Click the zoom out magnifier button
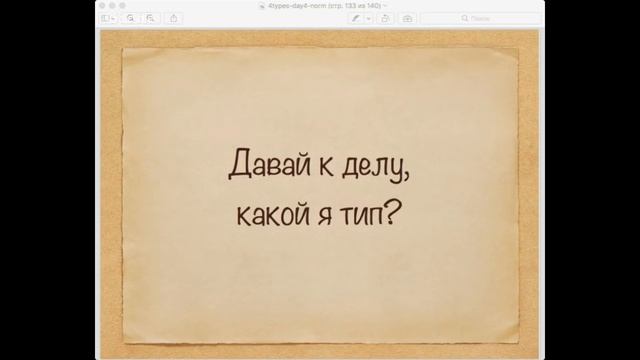 tap(131, 18)
